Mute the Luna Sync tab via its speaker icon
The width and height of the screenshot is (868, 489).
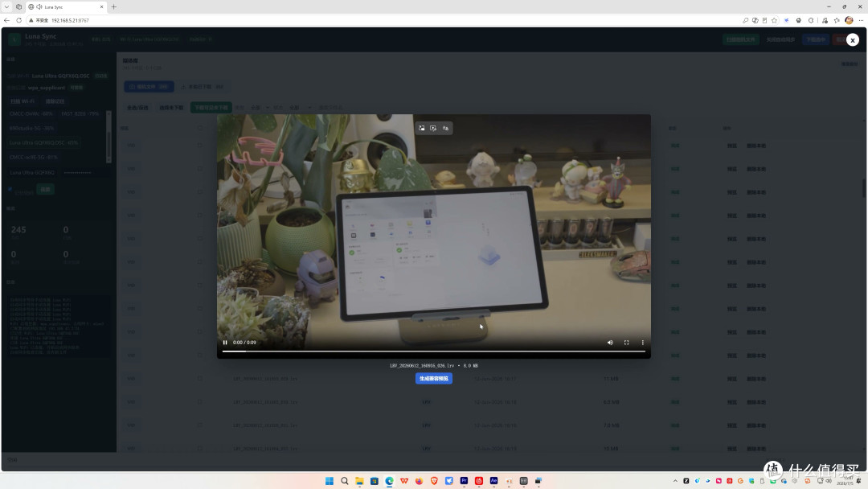click(39, 7)
